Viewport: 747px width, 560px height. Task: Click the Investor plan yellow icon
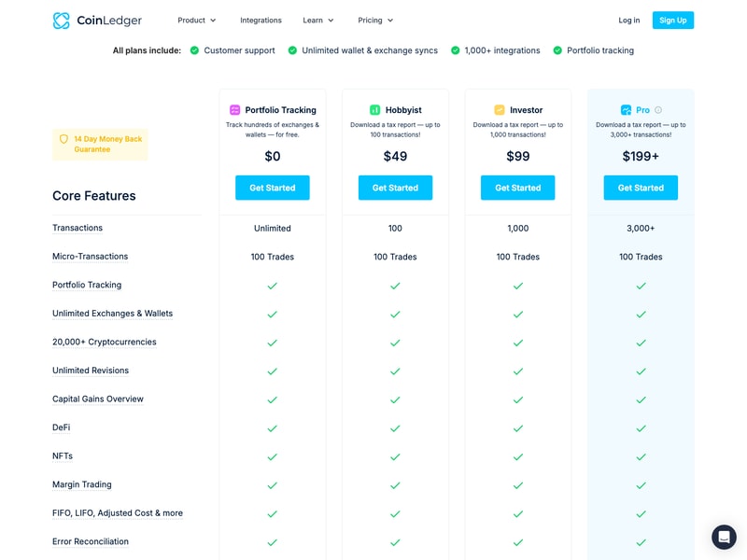500,110
